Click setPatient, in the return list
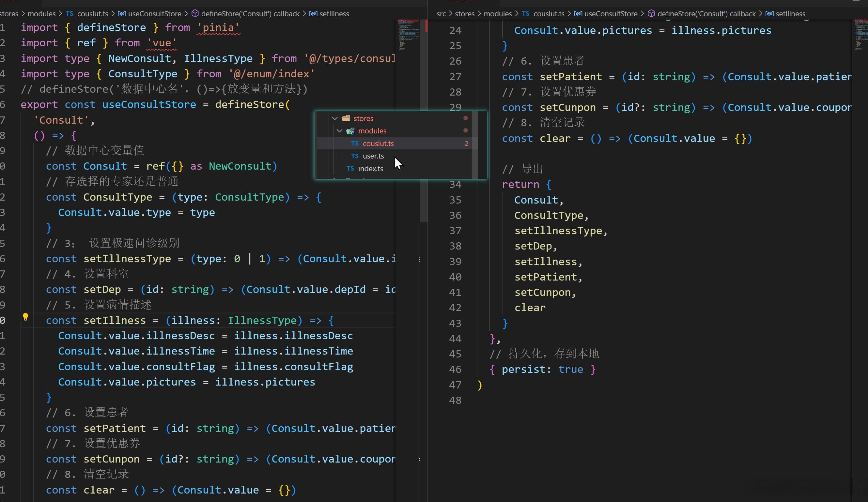The image size is (868, 502). pos(548,277)
